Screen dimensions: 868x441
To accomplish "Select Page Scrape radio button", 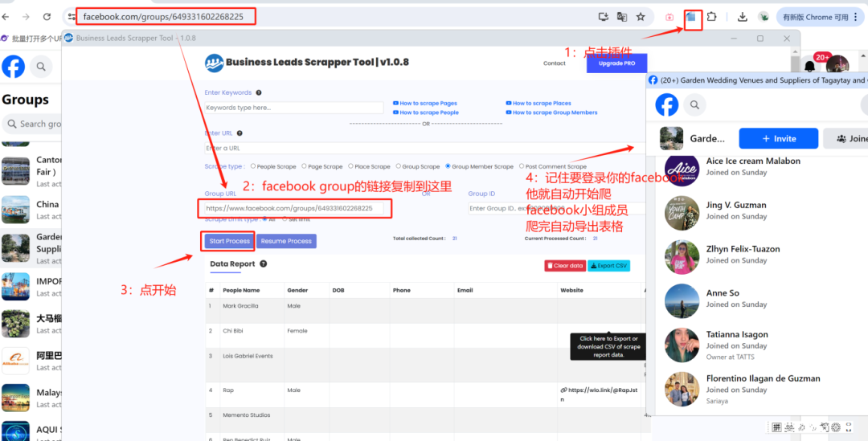I will (303, 166).
